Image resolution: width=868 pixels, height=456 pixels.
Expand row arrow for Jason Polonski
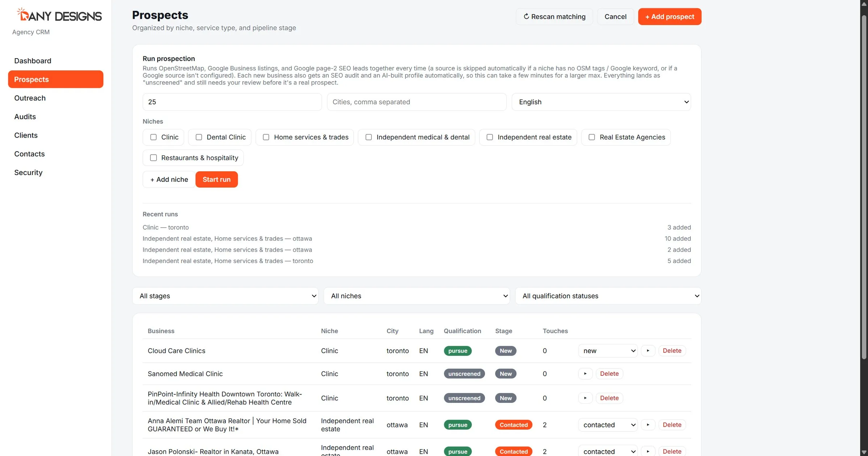(x=648, y=451)
